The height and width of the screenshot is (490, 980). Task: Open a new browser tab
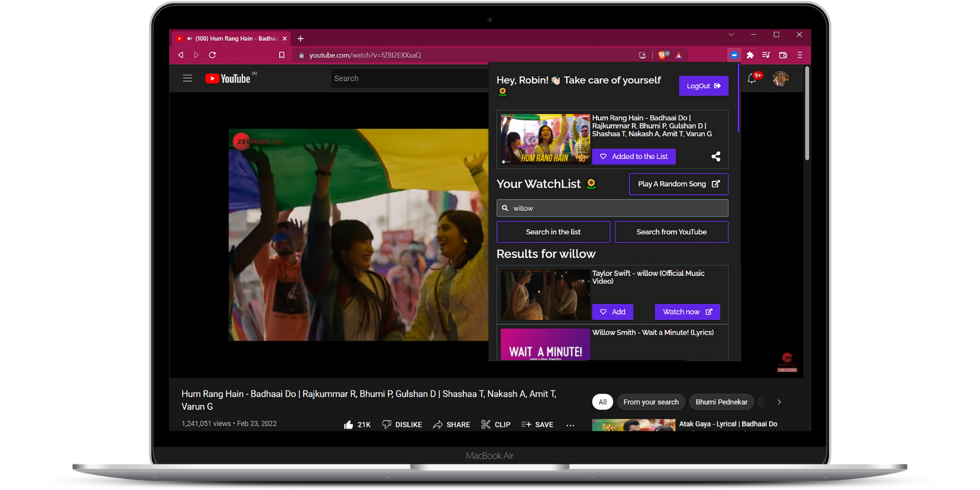pyautogui.click(x=301, y=39)
